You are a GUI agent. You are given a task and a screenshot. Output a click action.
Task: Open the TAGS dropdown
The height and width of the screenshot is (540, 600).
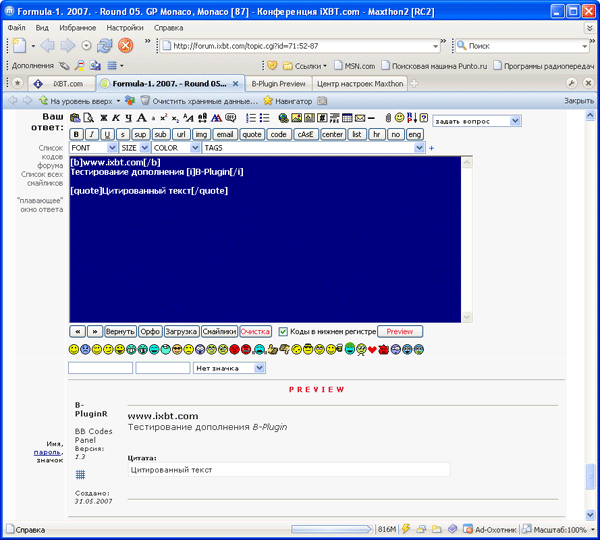click(313, 148)
